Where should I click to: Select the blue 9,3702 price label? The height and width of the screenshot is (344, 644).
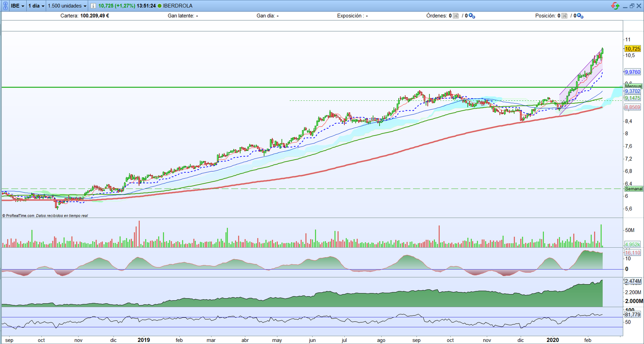point(633,91)
